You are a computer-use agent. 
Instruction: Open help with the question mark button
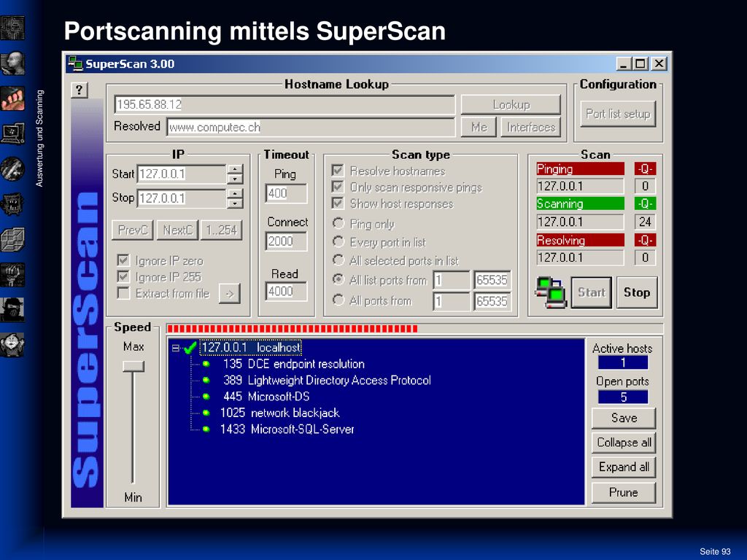[x=80, y=90]
